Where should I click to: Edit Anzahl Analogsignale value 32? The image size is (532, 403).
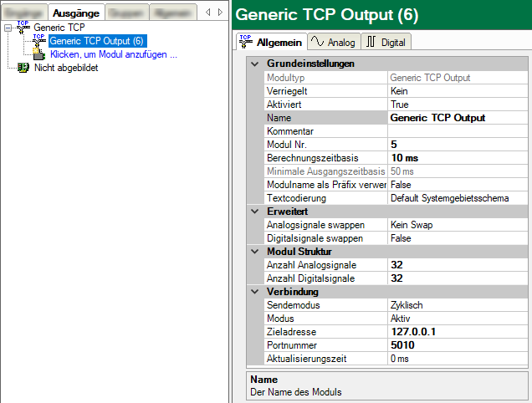point(458,265)
